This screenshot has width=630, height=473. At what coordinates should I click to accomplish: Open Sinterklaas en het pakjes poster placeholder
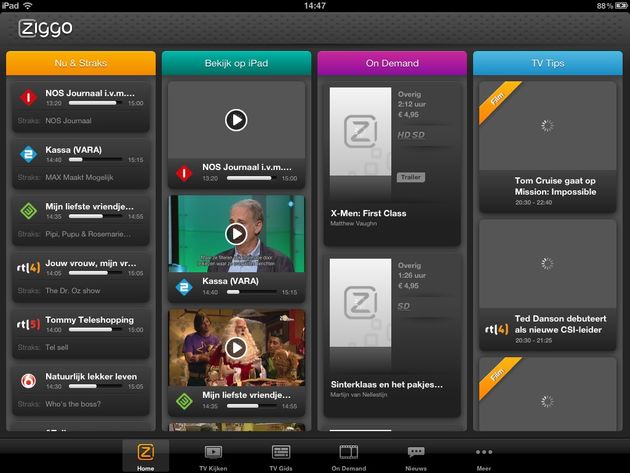coord(360,303)
